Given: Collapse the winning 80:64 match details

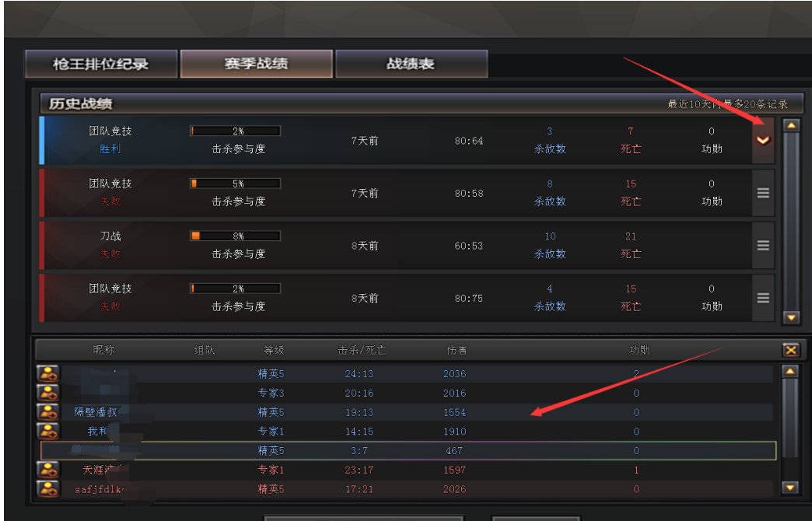Looking at the screenshot, I should click(763, 140).
